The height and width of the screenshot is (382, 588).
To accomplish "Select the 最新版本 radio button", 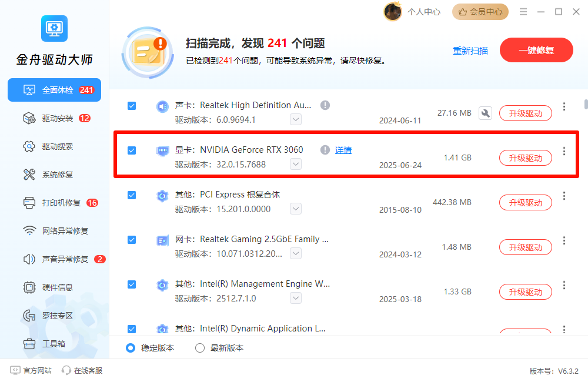I will (200, 348).
